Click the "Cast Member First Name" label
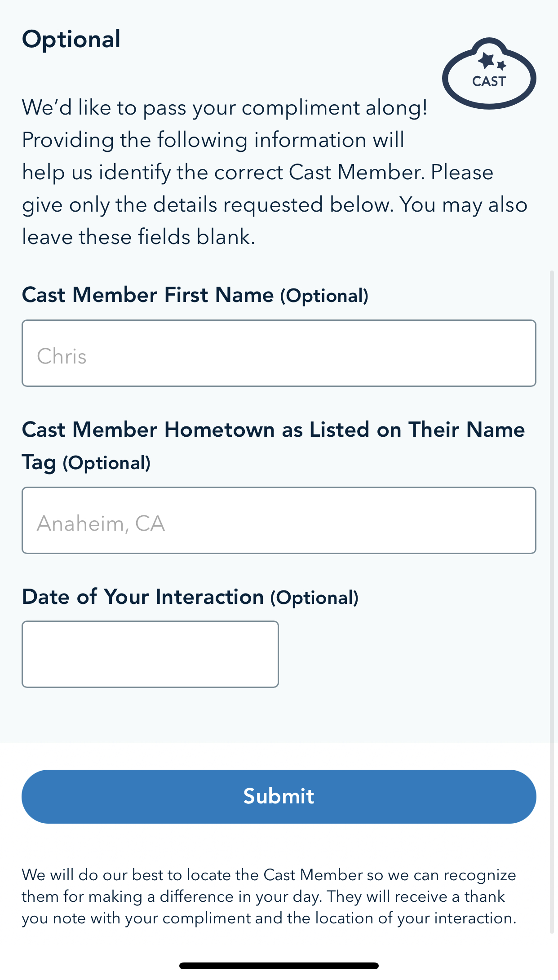Image resolution: width=558 pixels, height=980 pixels. 148,295
